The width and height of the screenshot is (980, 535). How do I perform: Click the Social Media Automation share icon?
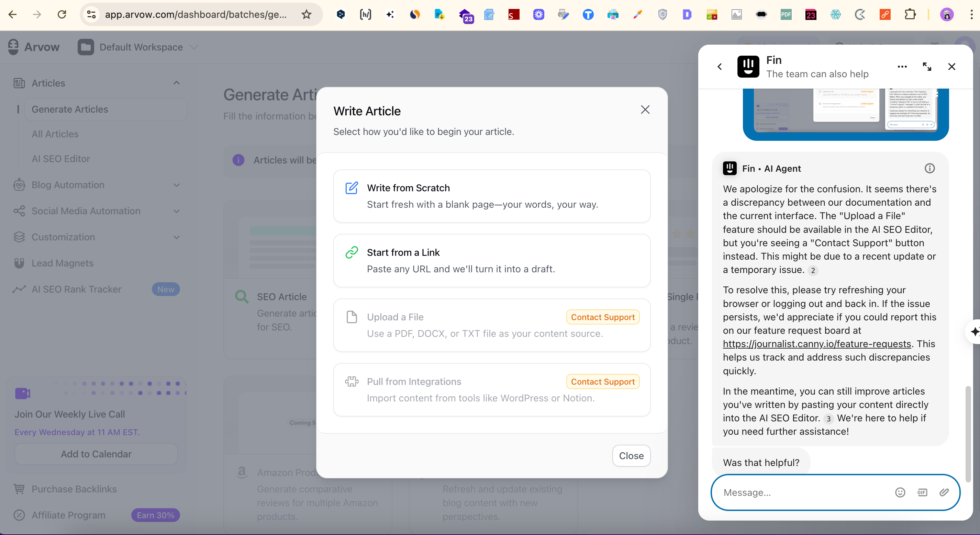coord(19,211)
